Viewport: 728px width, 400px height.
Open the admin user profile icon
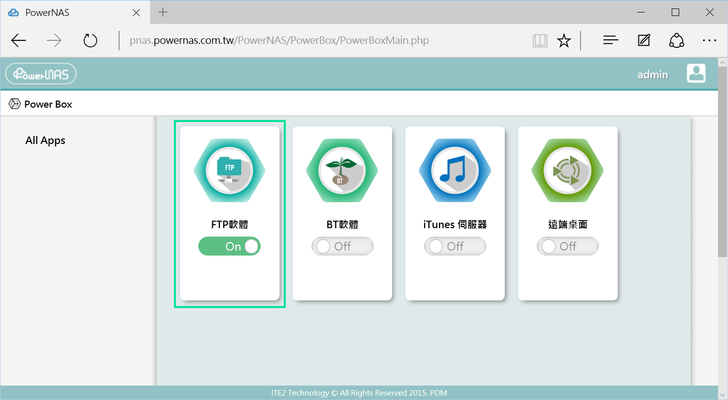coord(696,74)
